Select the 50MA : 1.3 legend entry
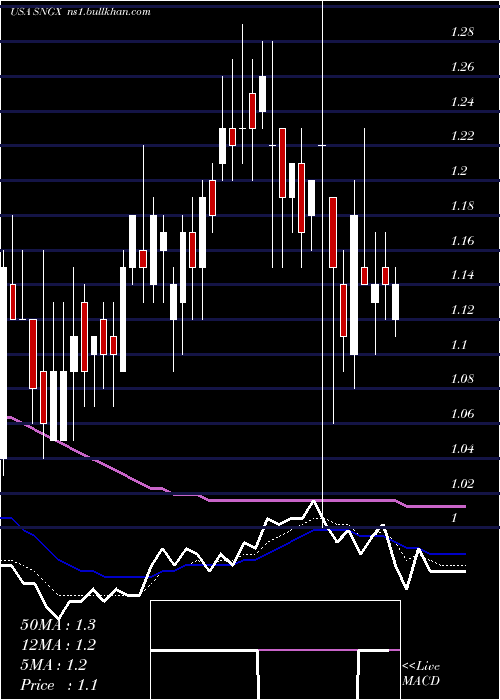The width and height of the screenshot is (500, 700). click(x=58, y=625)
